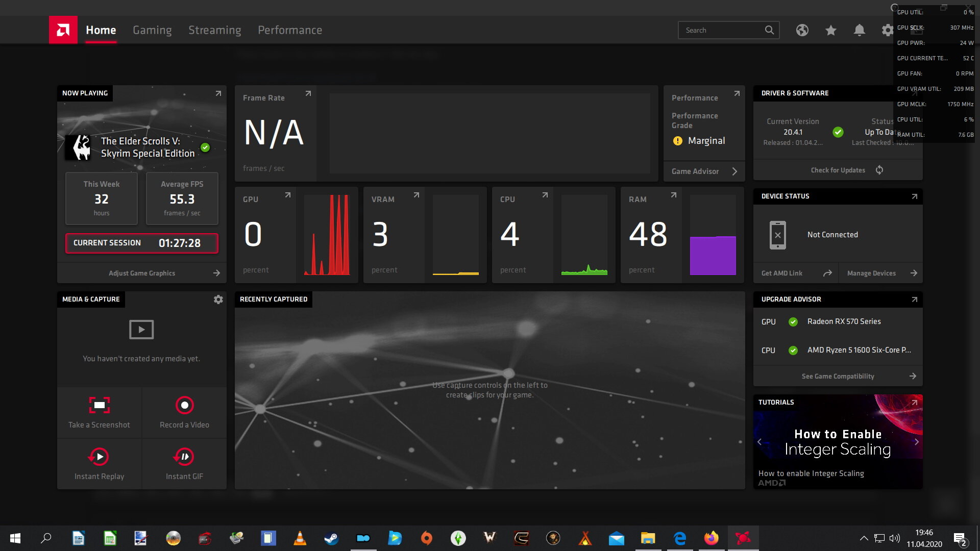The image size is (980, 551).
Task: Switch to the Gaming tab
Action: pos(152,30)
